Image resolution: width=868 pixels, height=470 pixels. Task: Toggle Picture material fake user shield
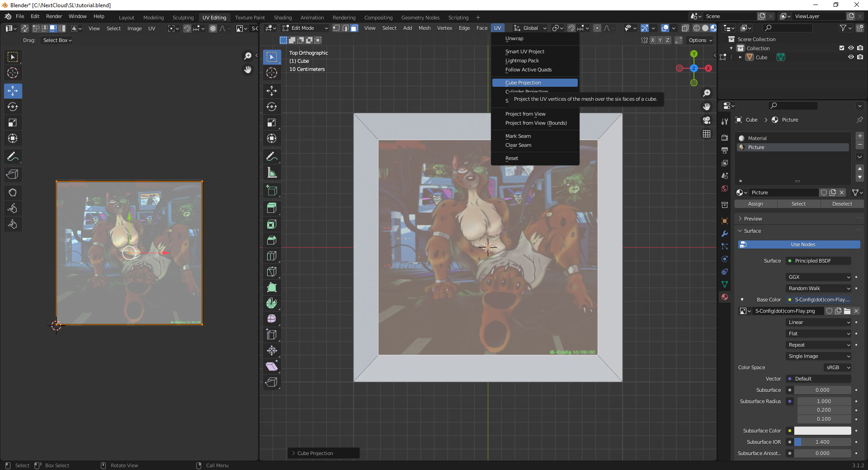pyautogui.click(x=824, y=193)
